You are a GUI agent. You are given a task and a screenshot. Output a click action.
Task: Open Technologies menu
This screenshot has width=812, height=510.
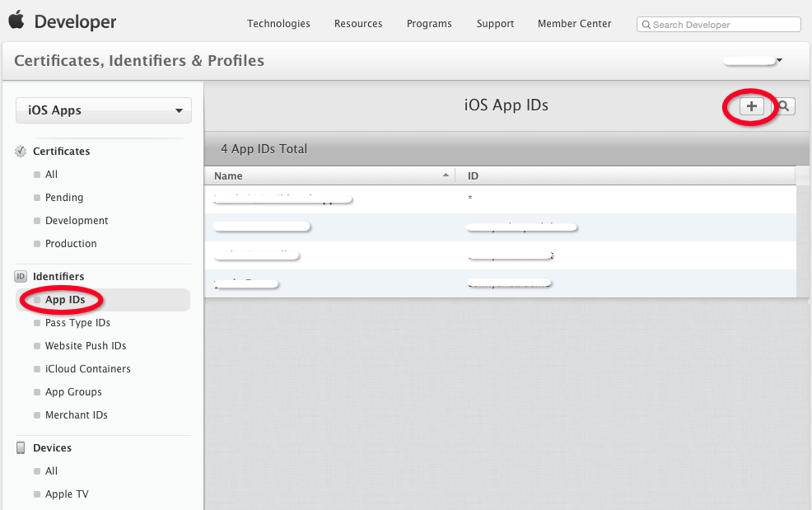(278, 24)
